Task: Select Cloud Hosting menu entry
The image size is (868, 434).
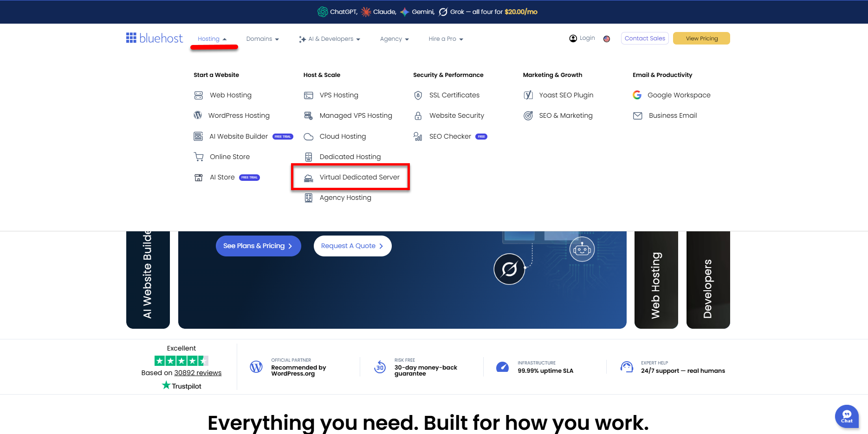Action: [x=343, y=136]
